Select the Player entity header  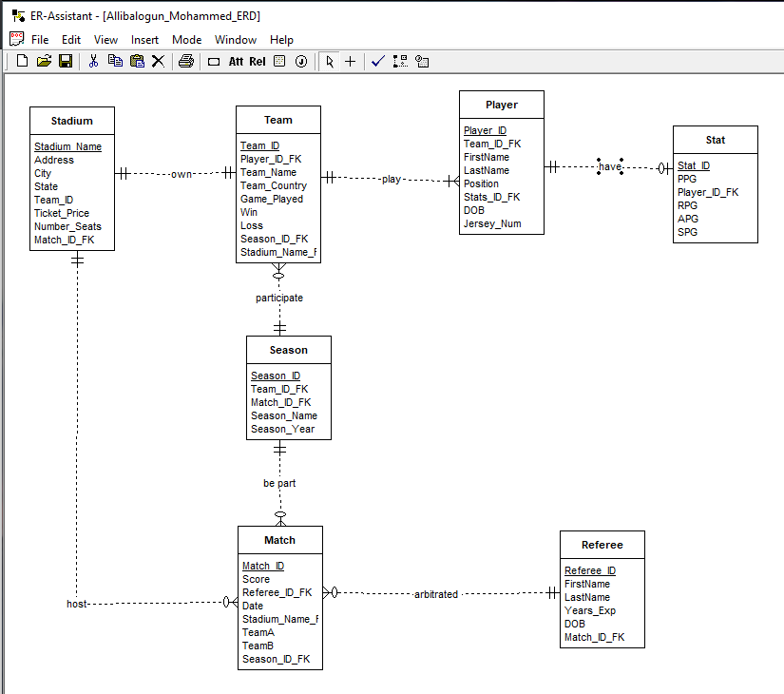[x=502, y=105]
